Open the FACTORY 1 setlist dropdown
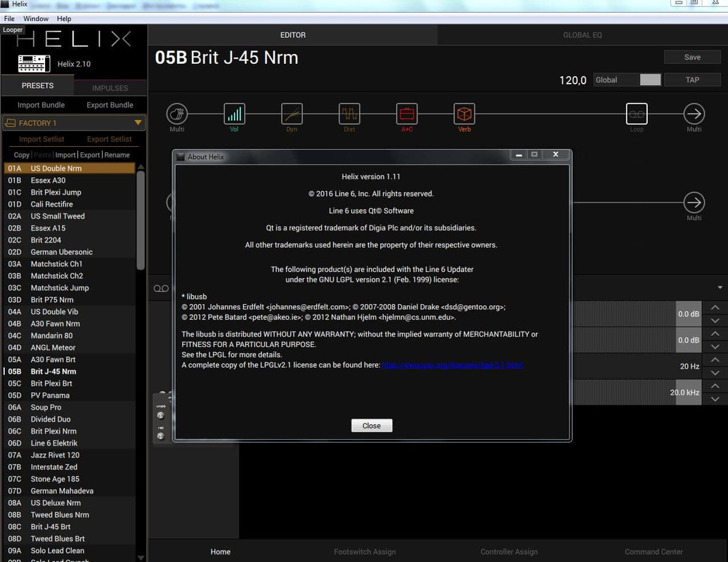Image resolution: width=728 pixels, height=562 pixels. (138, 122)
